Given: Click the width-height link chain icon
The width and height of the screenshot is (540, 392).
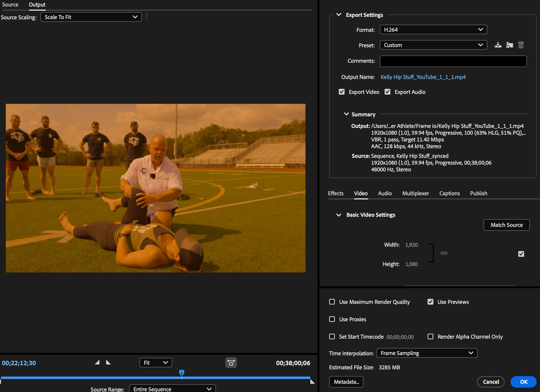Looking at the screenshot, I should [x=444, y=253].
